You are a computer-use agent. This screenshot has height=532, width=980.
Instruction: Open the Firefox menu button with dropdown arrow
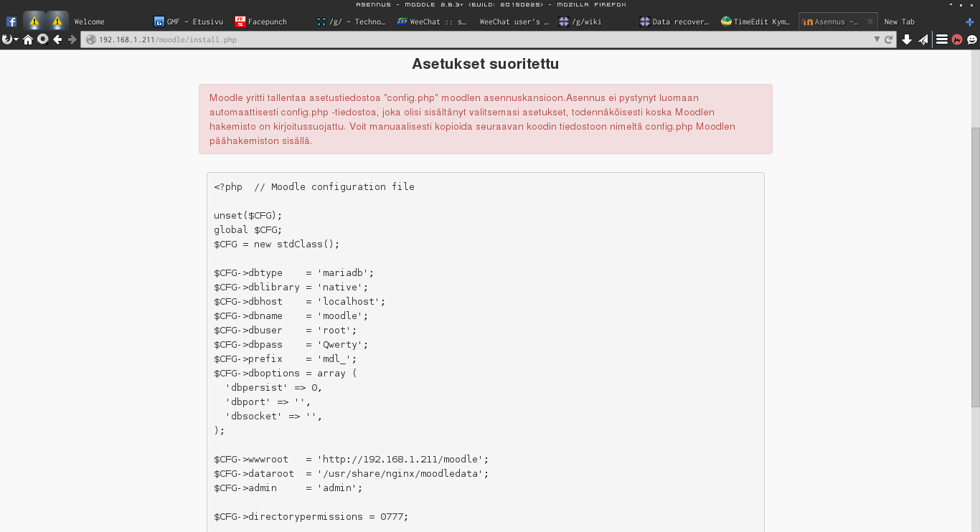tap(10, 39)
